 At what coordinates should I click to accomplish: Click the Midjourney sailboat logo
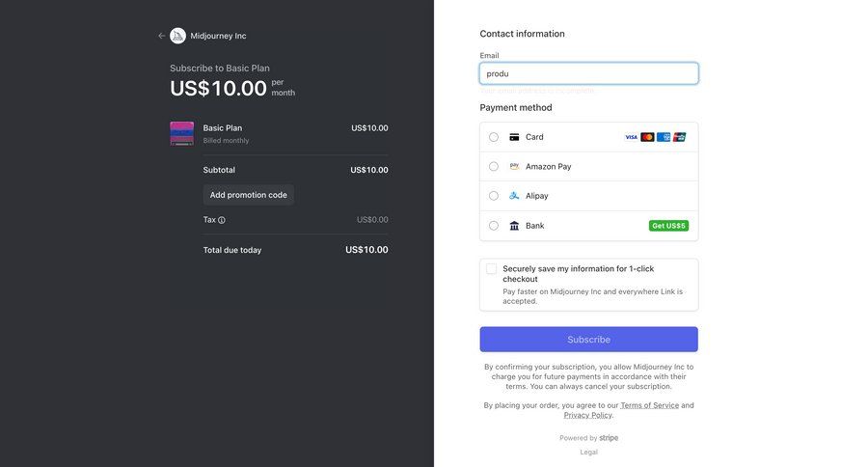click(x=178, y=36)
